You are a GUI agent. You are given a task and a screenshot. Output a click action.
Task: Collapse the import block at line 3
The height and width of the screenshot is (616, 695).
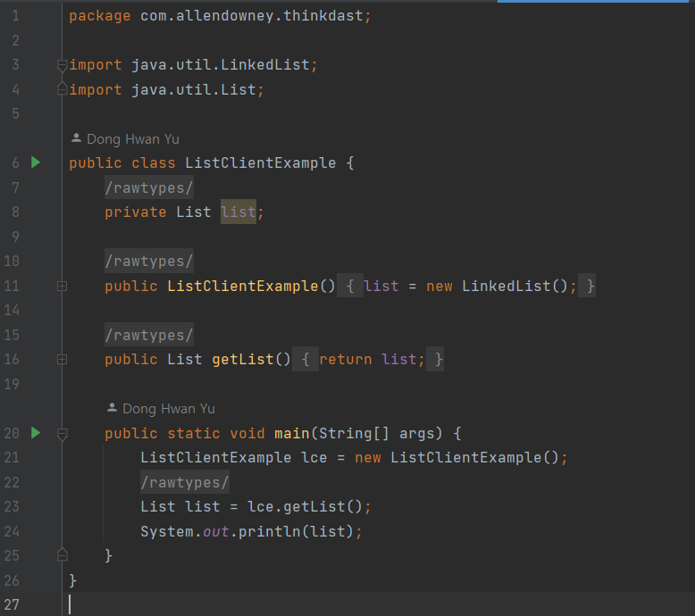(62, 65)
